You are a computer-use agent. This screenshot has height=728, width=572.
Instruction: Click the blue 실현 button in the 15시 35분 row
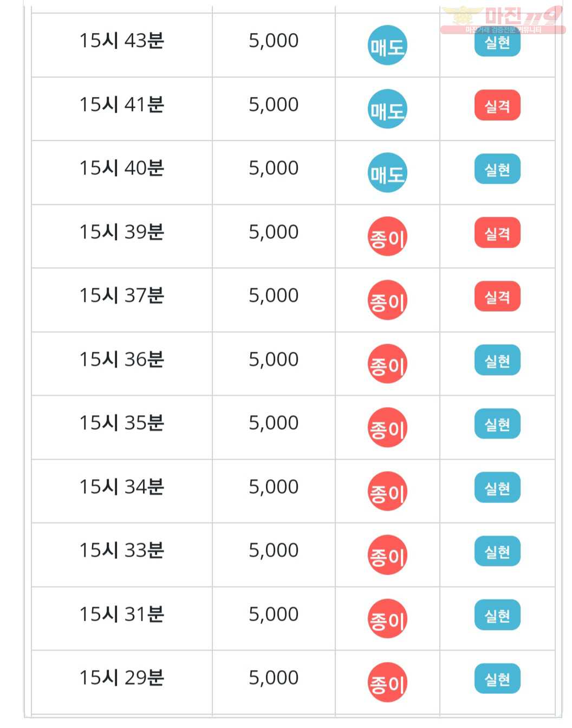click(497, 424)
